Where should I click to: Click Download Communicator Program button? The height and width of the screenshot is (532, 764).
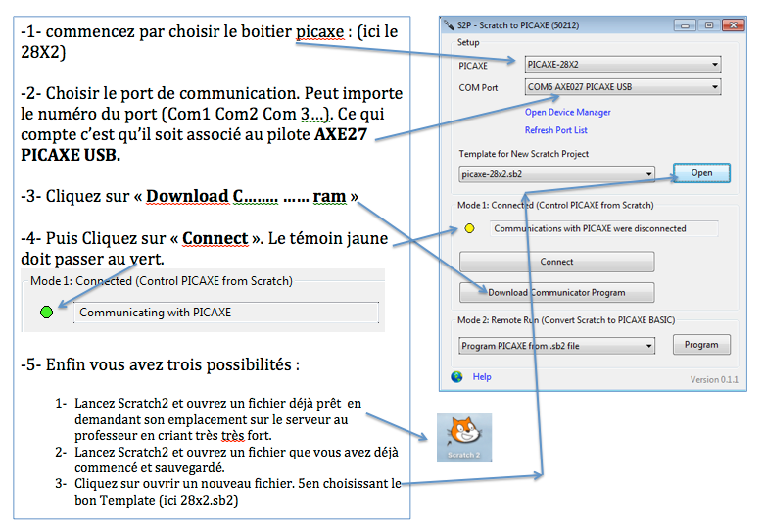point(556,292)
